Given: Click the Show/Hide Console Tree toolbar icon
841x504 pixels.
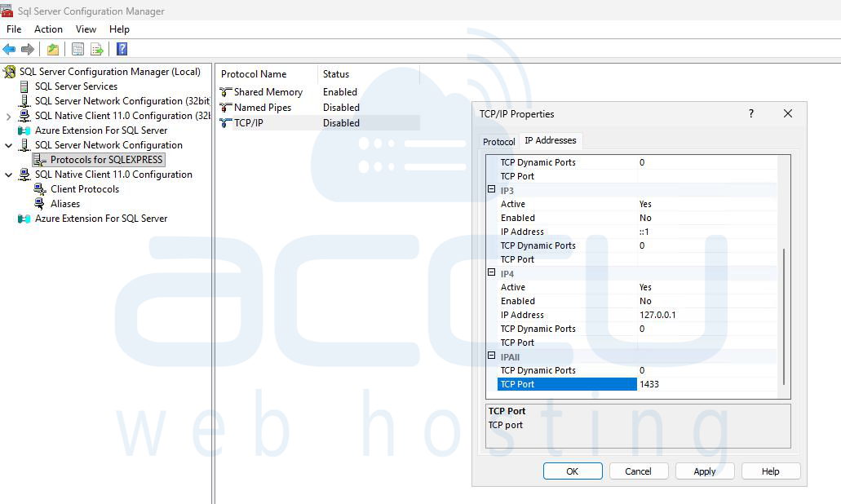Looking at the screenshot, I should (x=77, y=50).
